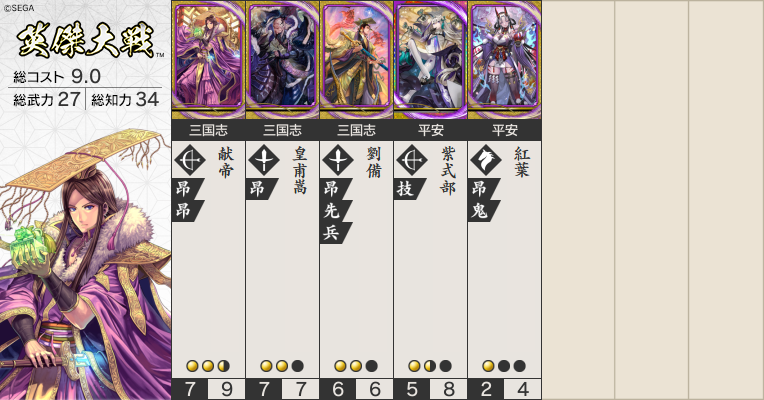
Task: Click the spear unit icon beside 劉備
Action: click(x=338, y=160)
